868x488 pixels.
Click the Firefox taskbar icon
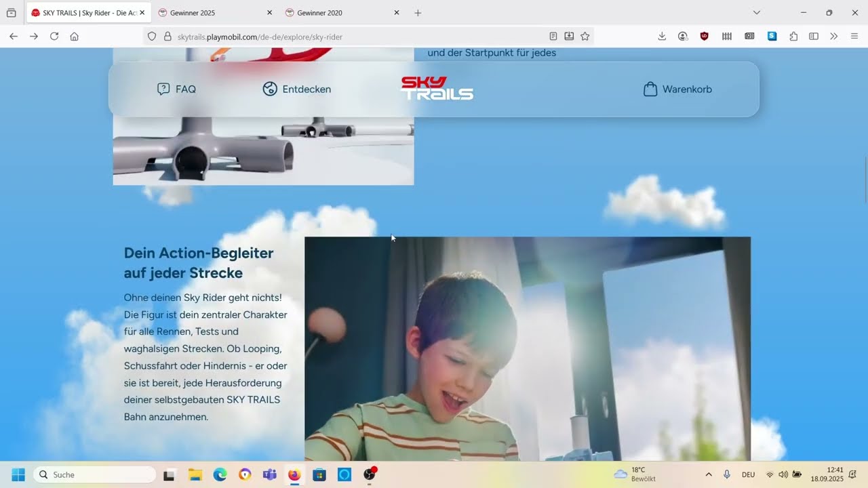294,474
